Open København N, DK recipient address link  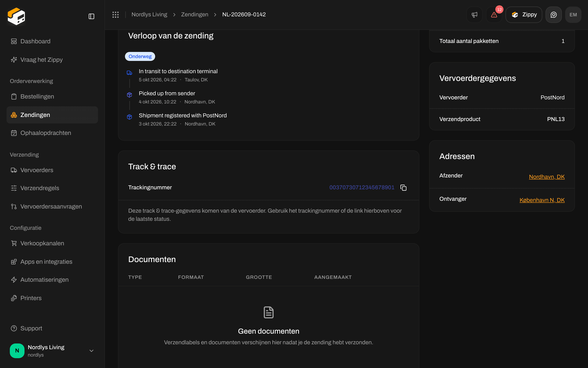point(542,200)
